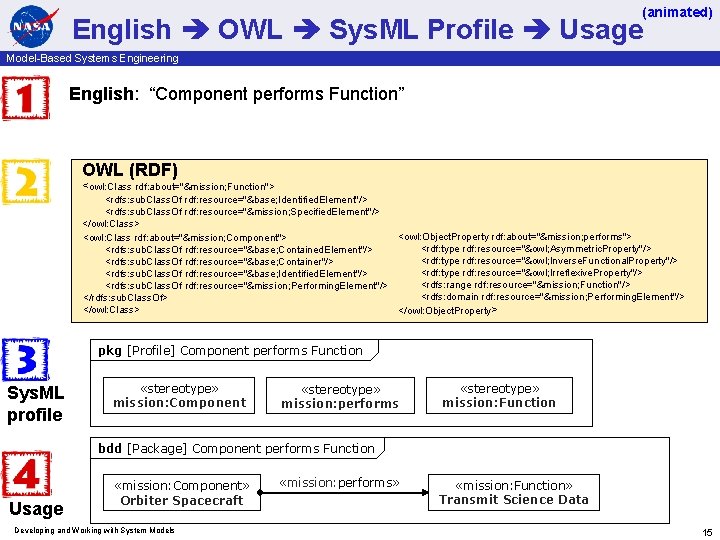Click the 'OWL (RDF)' heading
The height and width of the screenshot is (540, 720).
[x=130, y=170]
